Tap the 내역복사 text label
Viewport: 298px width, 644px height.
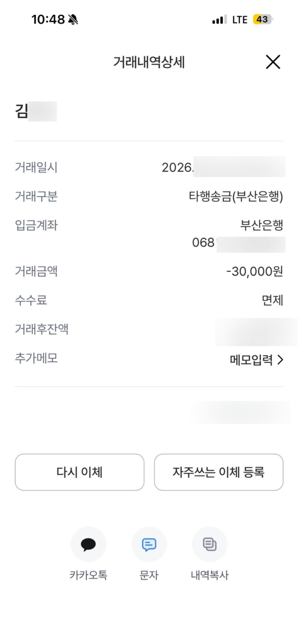point(209,575)
